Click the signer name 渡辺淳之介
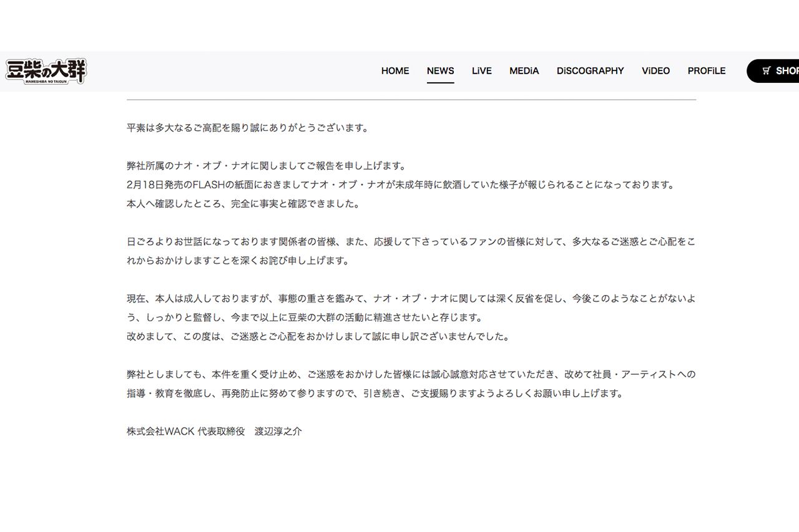 click(x=278, y=432)
